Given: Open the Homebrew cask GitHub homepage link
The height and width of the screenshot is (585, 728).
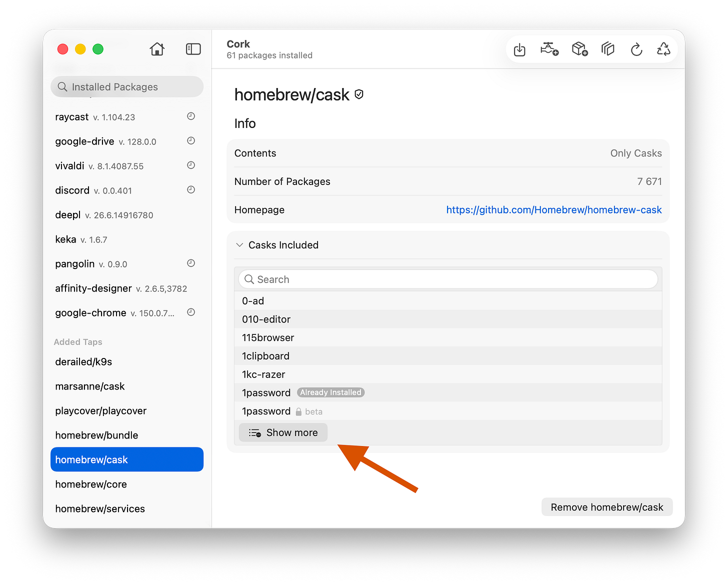Looking at the screenshot, I should click(x=554, y=210).
